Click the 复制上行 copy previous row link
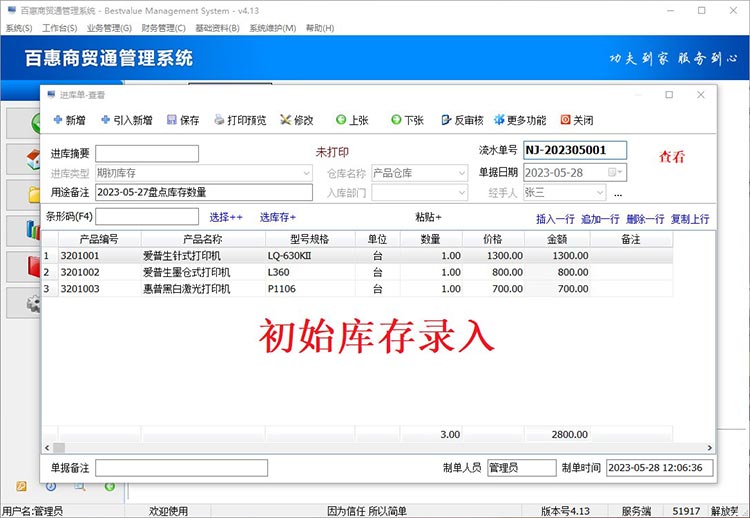Screen dimensions: 750x518 tap(690, 219)
